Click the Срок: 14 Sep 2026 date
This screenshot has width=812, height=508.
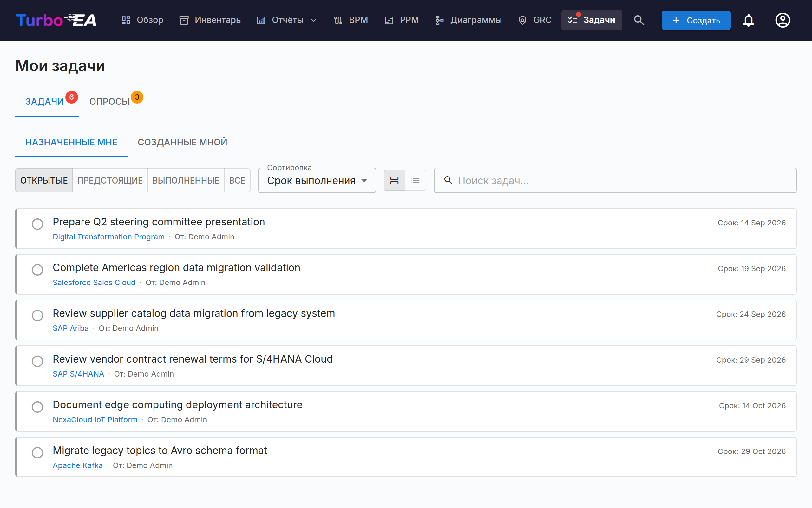pos(752,223)
